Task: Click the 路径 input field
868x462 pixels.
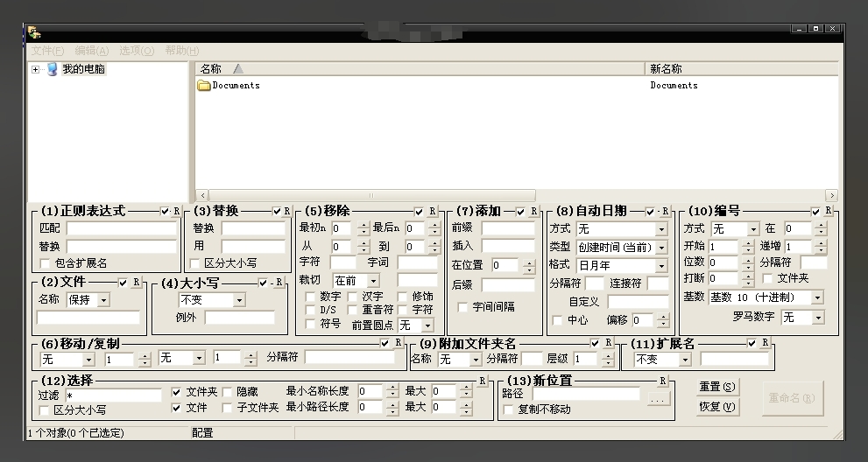Action: pyautogui.click(x=586, y=394)
